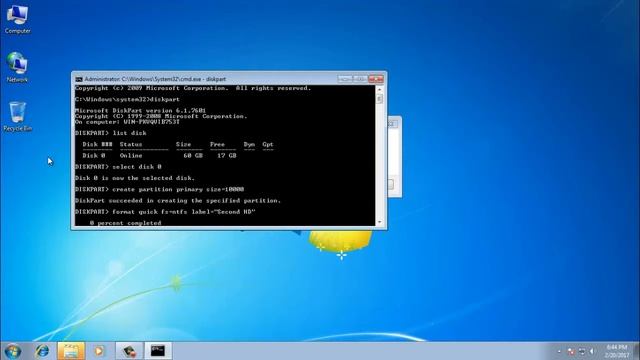Click the 'DISKPART> list disk' line
Viewport: 640px width, 360px height.
click(111, 133)
